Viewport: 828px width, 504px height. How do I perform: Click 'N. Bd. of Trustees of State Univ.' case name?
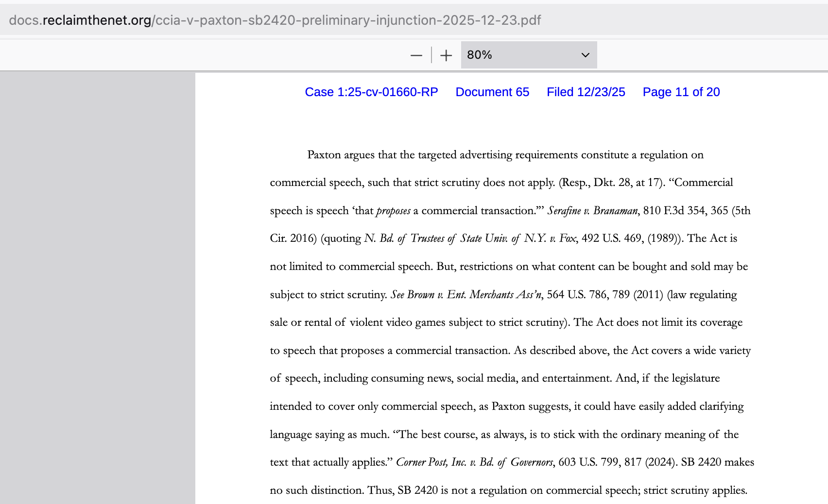point(436,238)
